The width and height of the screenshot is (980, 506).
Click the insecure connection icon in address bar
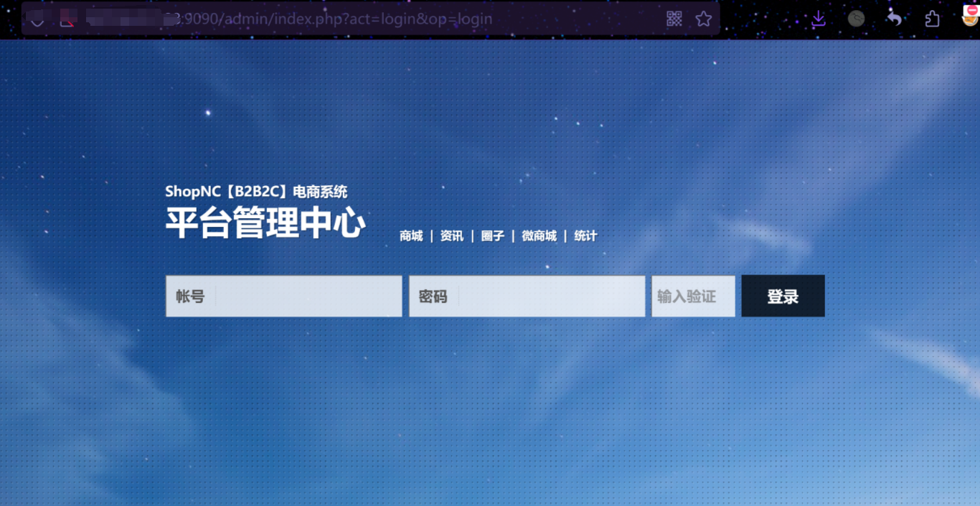67,19
